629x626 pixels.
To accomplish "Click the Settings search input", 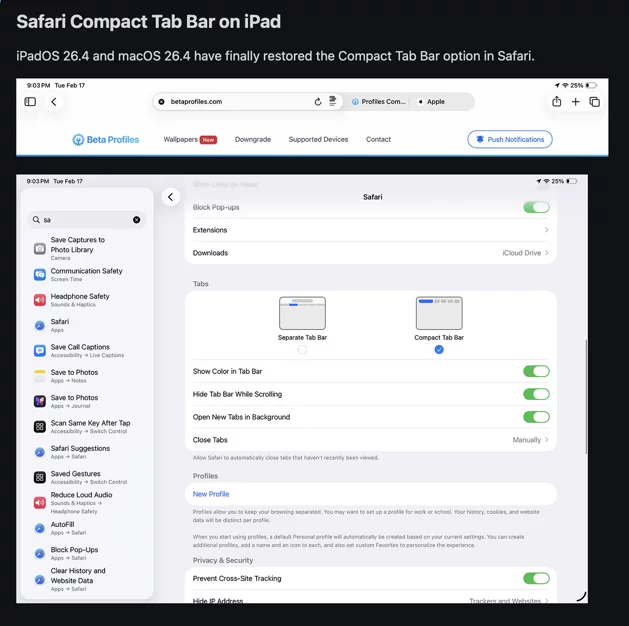I will tap(87, 220).
